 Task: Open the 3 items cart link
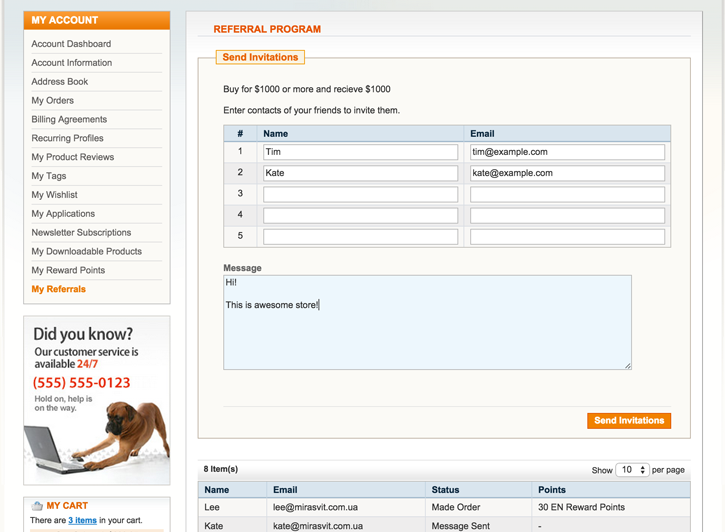point(82,520)
